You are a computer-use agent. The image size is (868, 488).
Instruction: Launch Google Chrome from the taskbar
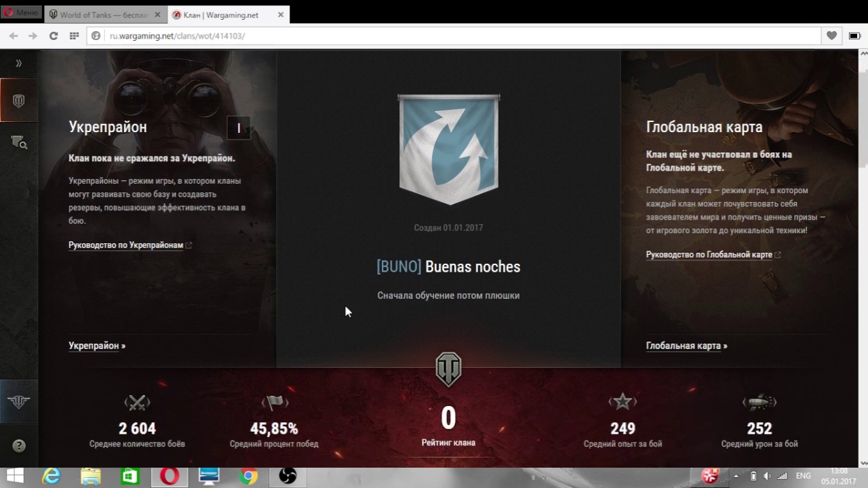248,477
